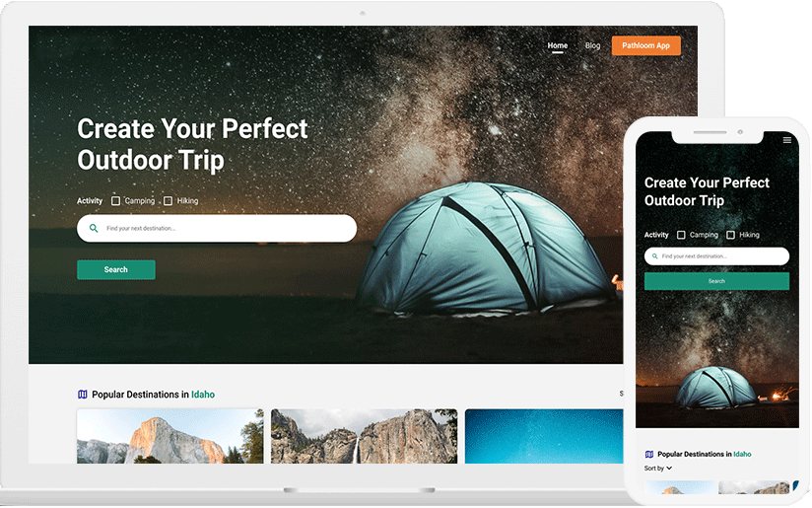
Task: Open the waterfall cliff destination thumbnail
Action: coord(364,436)
